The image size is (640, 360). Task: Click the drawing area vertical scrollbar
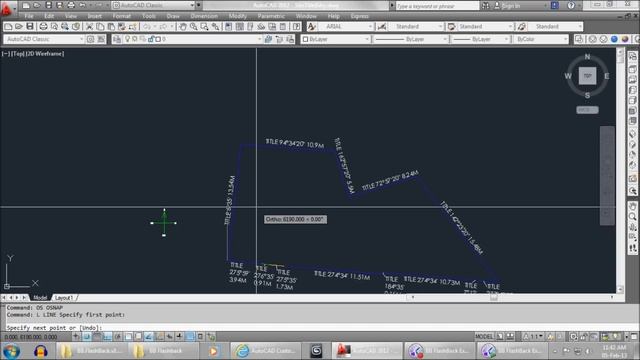click(620, 170)
